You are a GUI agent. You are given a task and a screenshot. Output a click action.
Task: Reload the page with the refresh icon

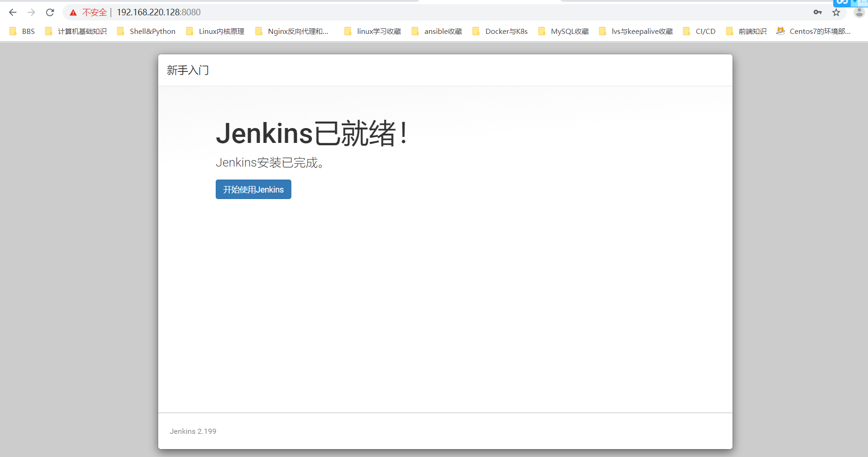(50, 13)
